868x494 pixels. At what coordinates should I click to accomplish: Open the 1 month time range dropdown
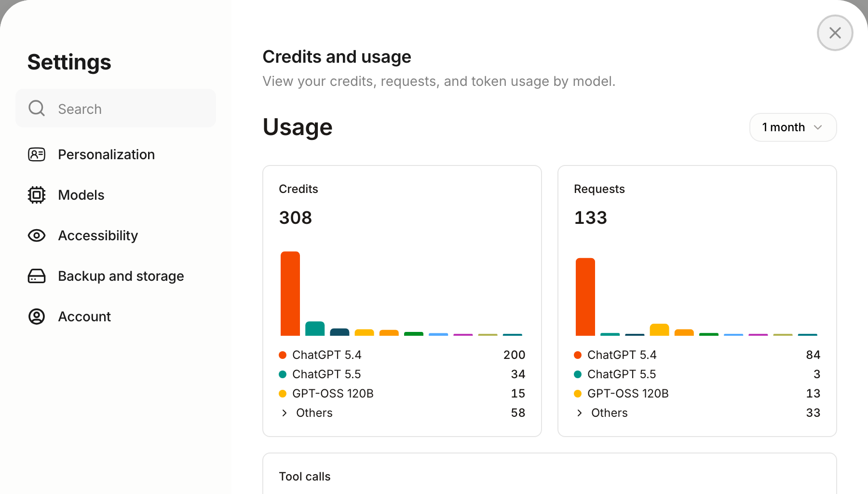click(x=793, y=127)
